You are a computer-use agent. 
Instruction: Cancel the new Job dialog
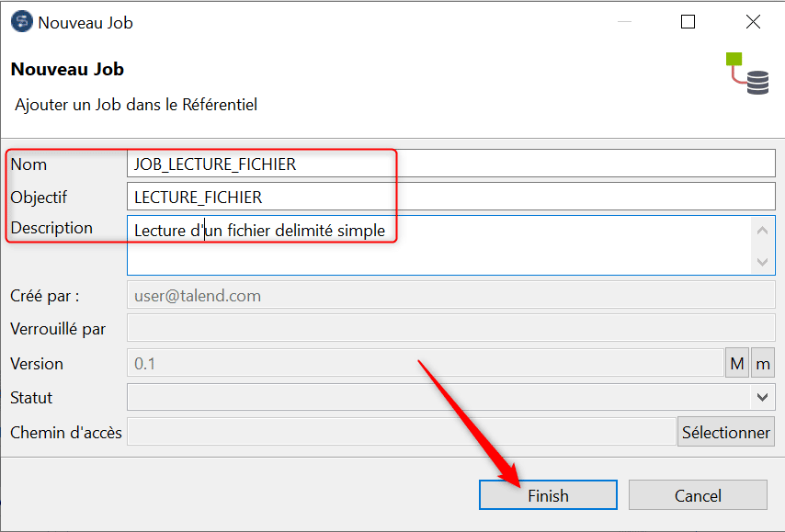coord(698,495)
